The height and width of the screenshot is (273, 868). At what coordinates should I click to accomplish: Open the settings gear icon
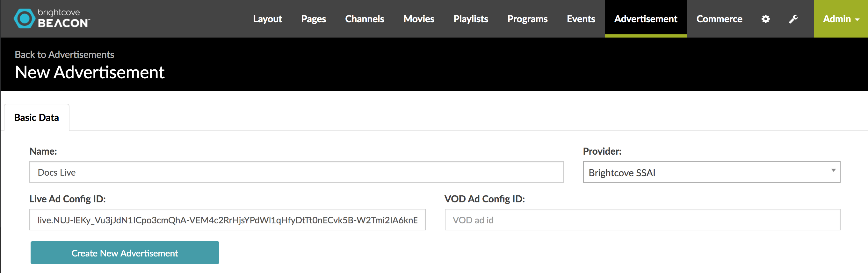766,19
